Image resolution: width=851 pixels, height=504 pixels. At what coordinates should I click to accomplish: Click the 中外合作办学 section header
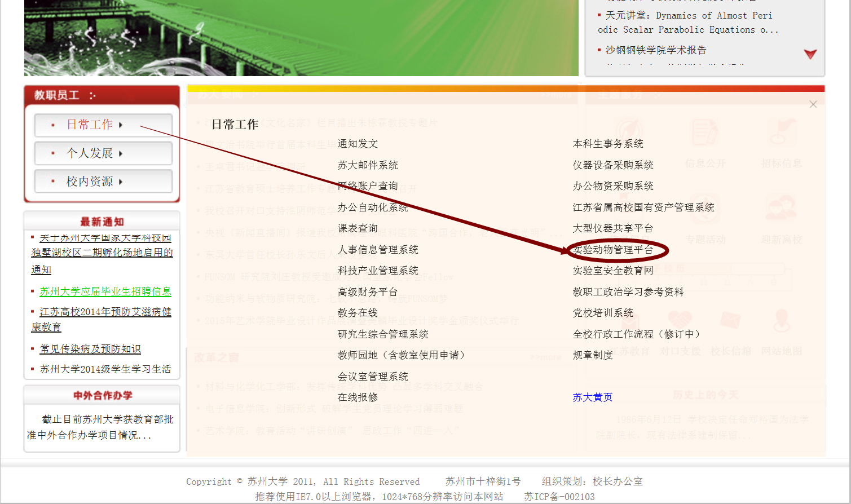102,395
